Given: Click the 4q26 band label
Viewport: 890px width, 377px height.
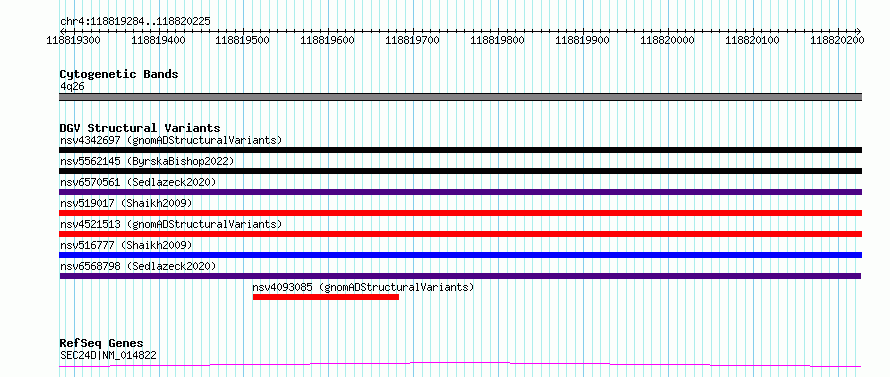Looking at the screenshot, I should (72, 87).
